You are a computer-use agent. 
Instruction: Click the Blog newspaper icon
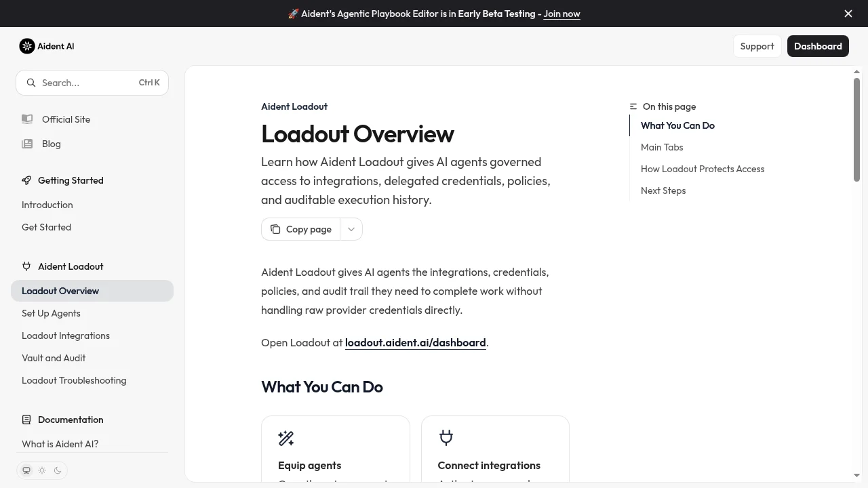(x=27, y=144)
